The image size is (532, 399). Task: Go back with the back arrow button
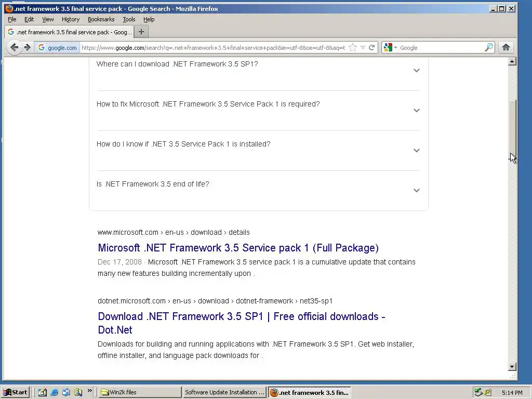click(x=14, y=47)
